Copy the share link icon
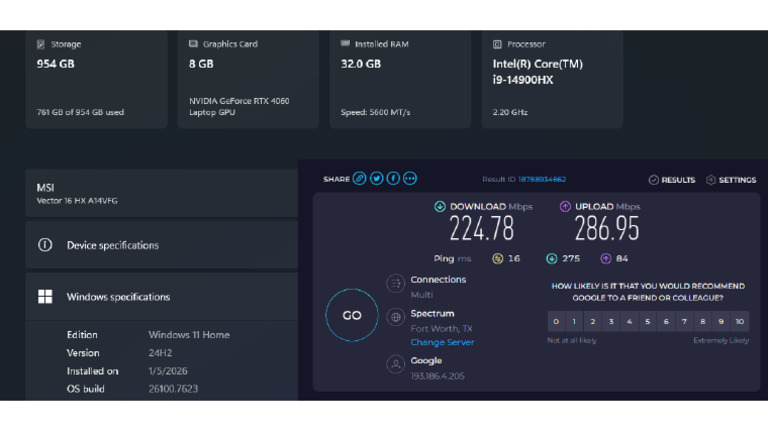This screenshot has height=431, width=768. tap(360, 179)
